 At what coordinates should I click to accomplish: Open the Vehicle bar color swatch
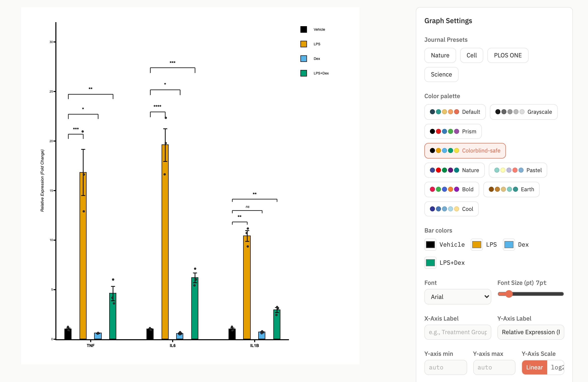point(430,245)
